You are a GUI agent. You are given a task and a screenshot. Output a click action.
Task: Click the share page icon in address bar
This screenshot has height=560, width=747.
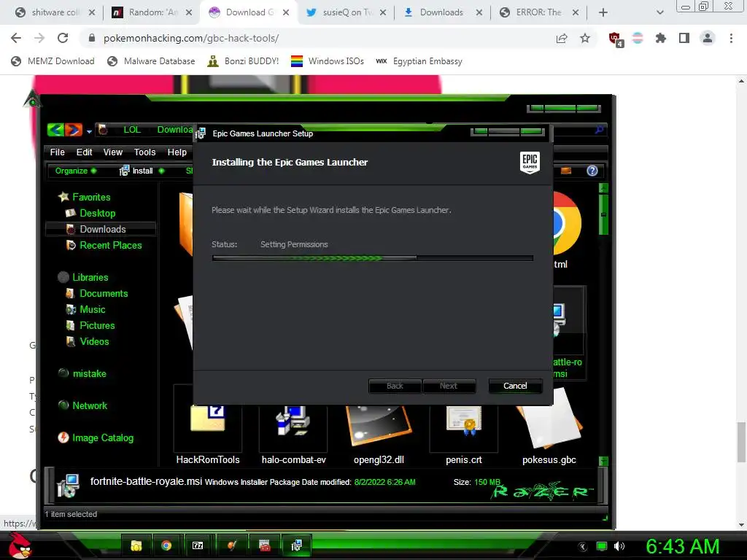(562, 38)
